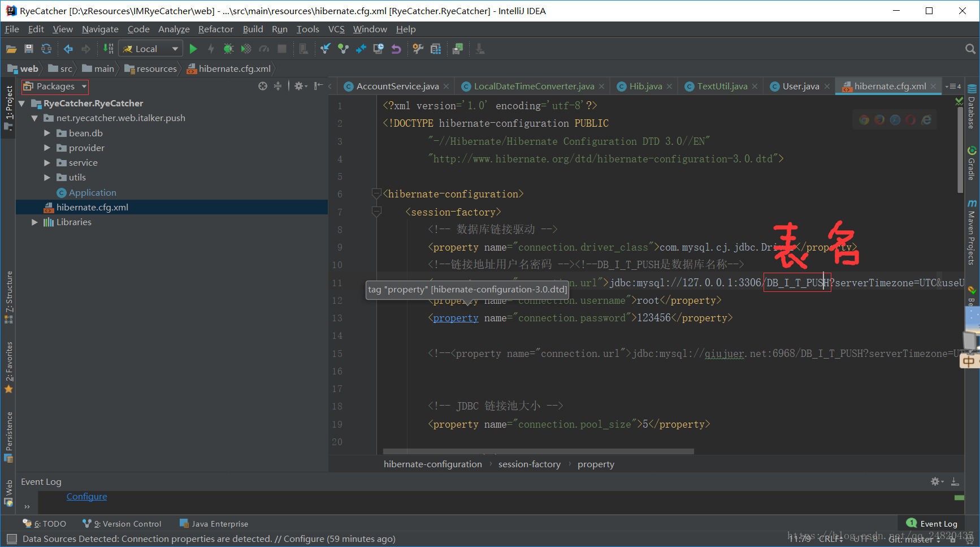Open Project panel gear settings
Viewport: 980px width, 547px height.
click(x=300, y=86)
